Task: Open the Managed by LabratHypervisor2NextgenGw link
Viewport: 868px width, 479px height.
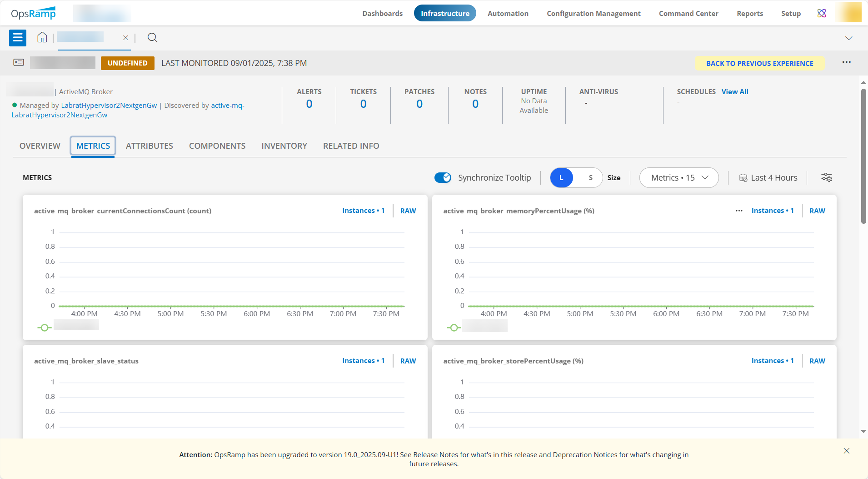Action: tap(109, 105)
